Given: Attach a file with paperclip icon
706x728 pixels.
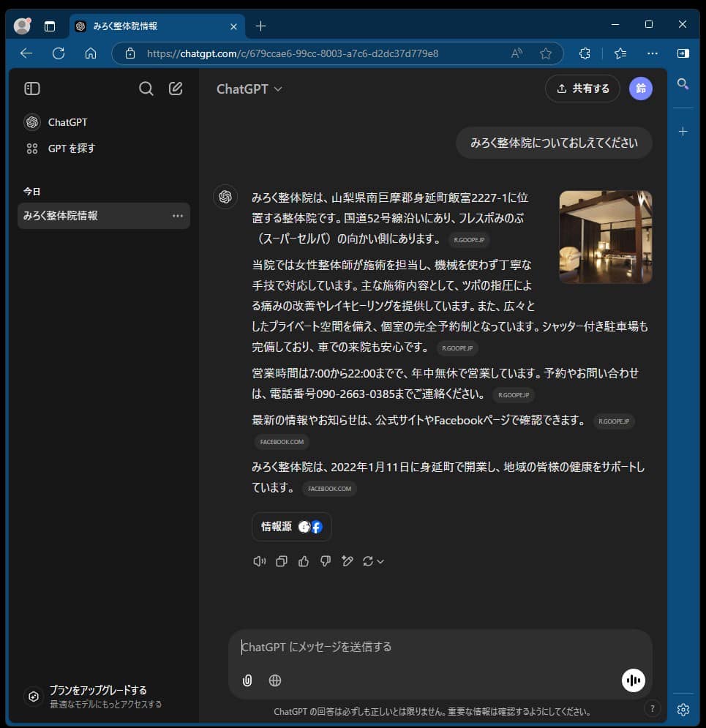Looking at the screenshot, I should [x=247, y=680].
